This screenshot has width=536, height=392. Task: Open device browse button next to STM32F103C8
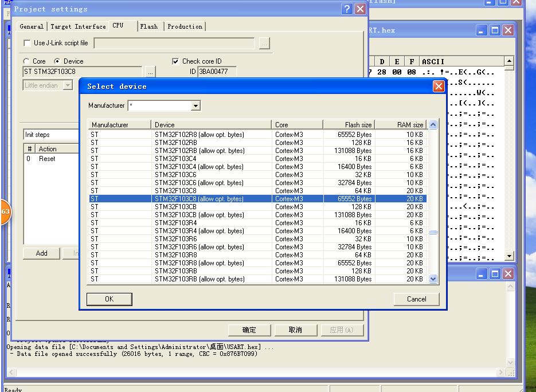pyautogui.click(x=150, y=72)
